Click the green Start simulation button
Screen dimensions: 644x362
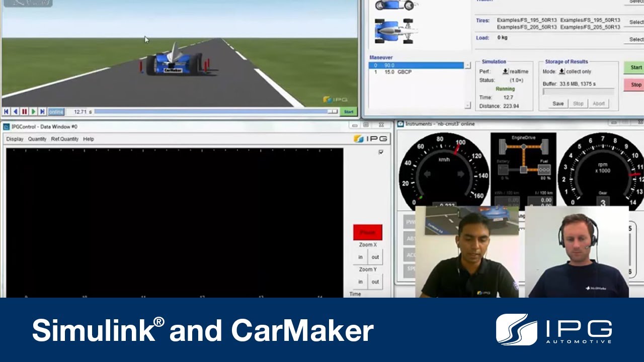coord(635,67)
